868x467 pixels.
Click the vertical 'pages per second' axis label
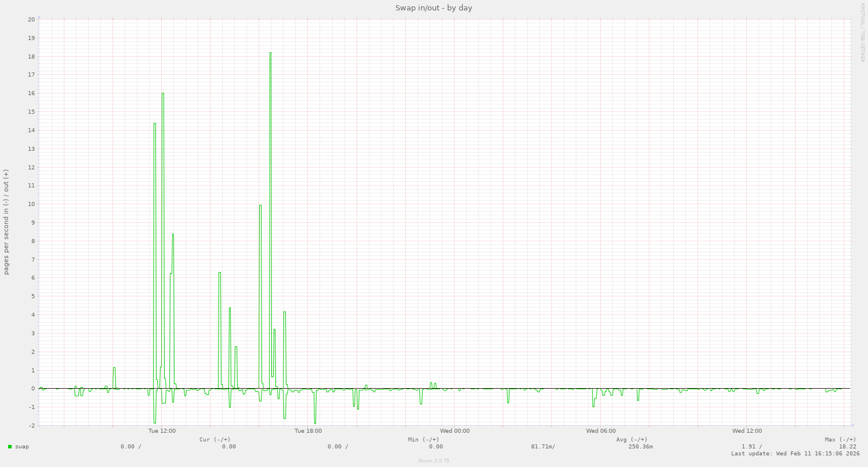6,222
